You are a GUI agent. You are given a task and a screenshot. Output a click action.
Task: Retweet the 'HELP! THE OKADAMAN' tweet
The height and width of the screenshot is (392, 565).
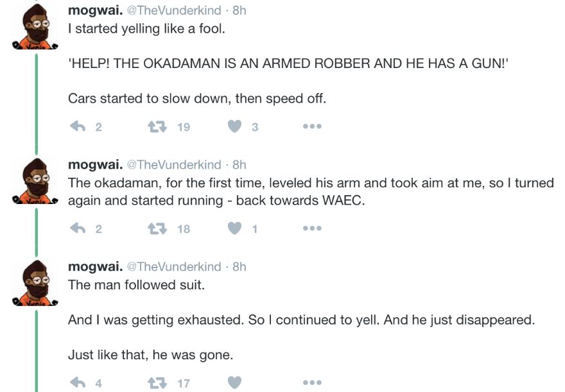coord(155,126)
